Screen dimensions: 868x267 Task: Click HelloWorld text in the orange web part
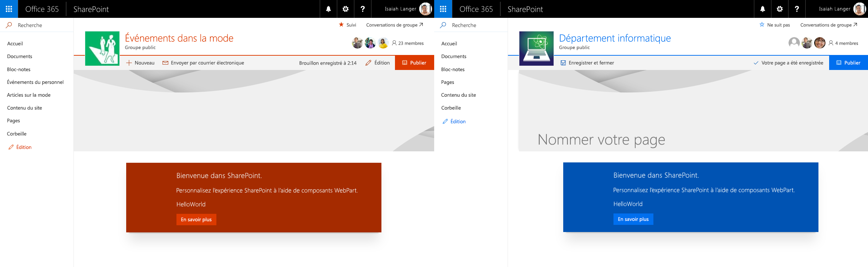[191, 204]
